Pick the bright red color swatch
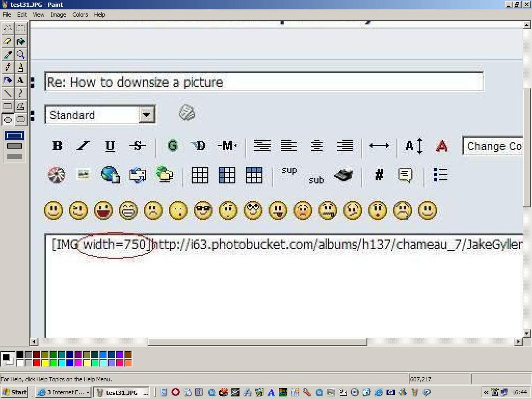 [36, 363]
